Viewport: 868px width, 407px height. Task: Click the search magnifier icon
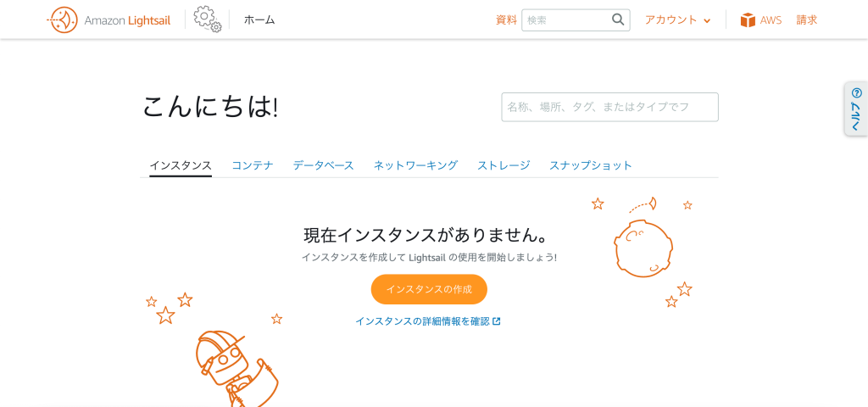tap(618, 20)
